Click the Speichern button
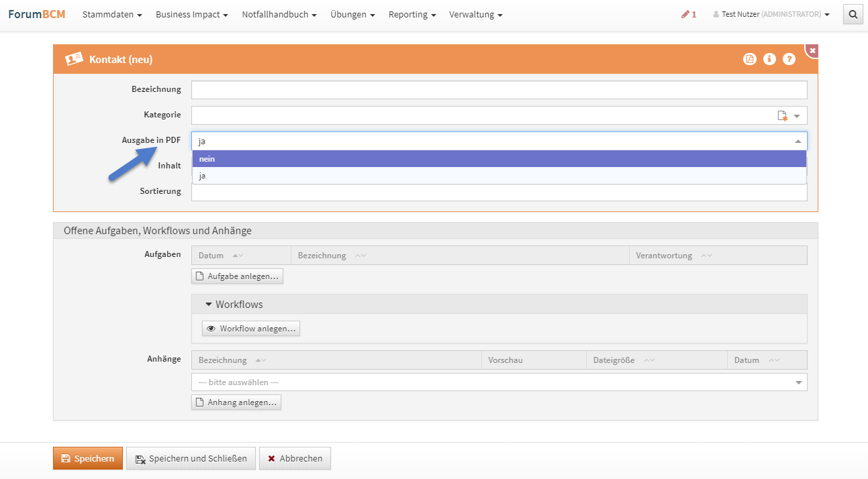The height and width of the screenshot is (479, 868). pos(88,458)
